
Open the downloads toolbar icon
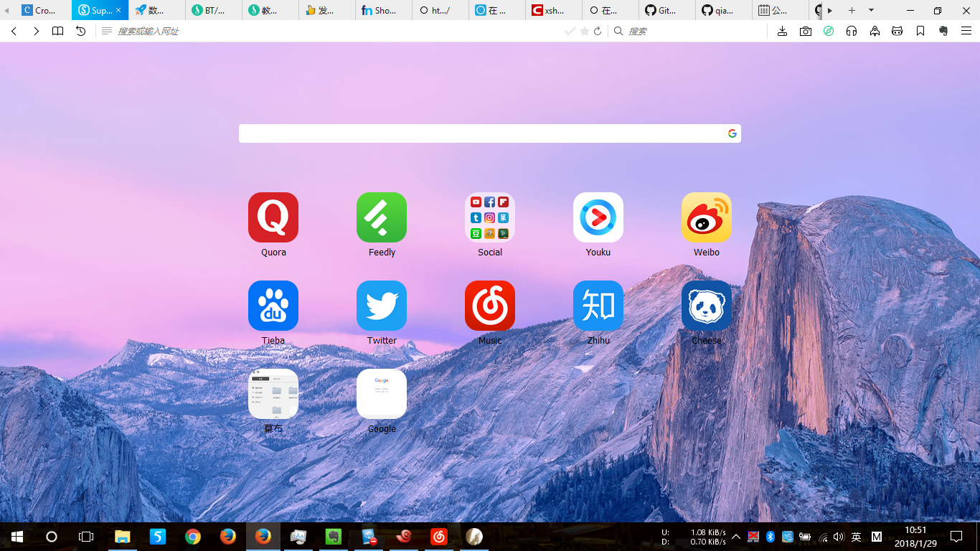pos(783,32)
